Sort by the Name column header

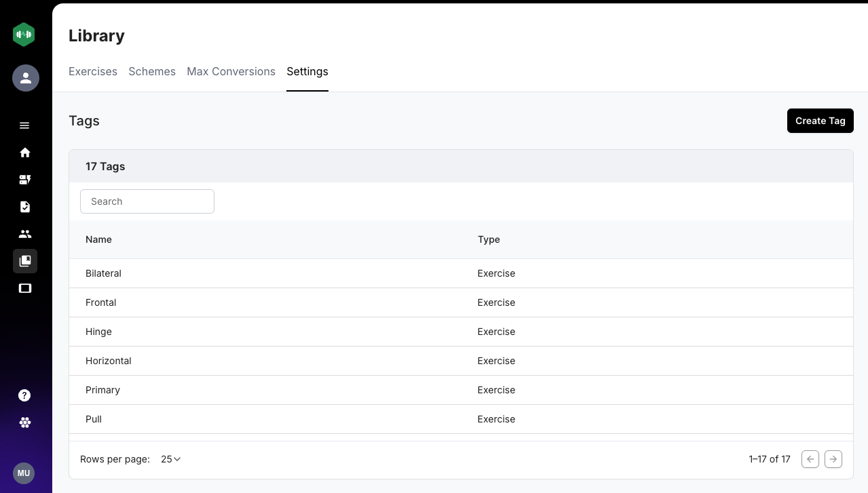tap(98, 239)
